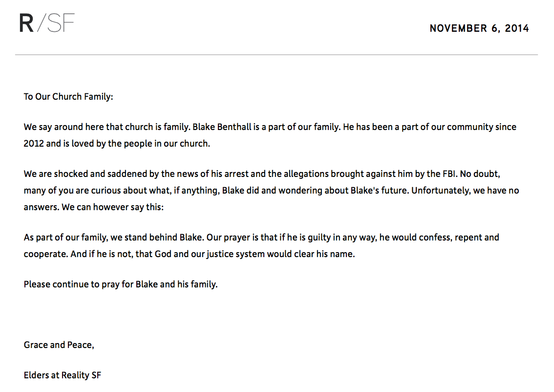Image resolution: width=554 pixels, height=392 pixels.
Task: Click the "Elders at Reality SF" signature
Action: 63,375
